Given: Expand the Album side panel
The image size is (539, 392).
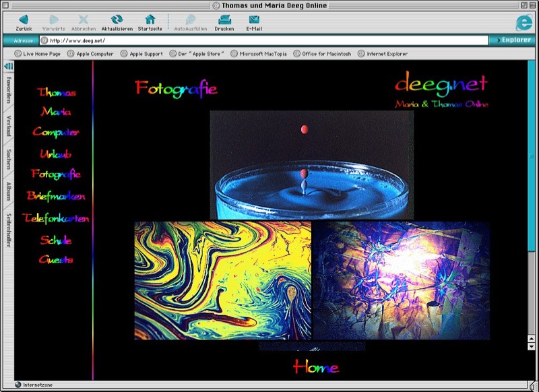Looking at the screenshot, I should (9, 192).
